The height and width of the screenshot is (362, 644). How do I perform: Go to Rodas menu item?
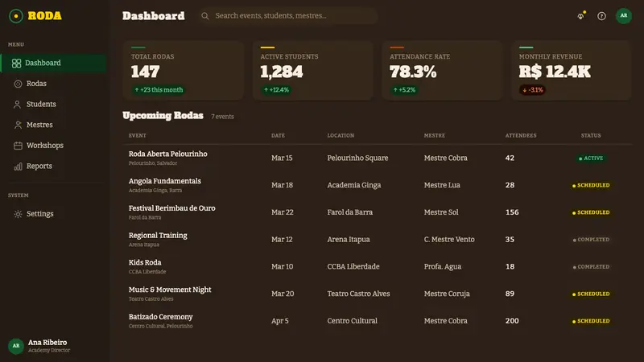(x=53, y=84)
